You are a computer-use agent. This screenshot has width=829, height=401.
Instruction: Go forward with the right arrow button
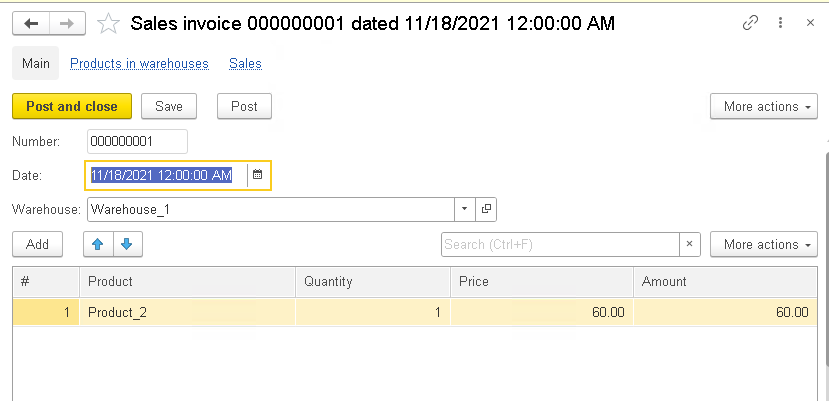coord(68,24)
